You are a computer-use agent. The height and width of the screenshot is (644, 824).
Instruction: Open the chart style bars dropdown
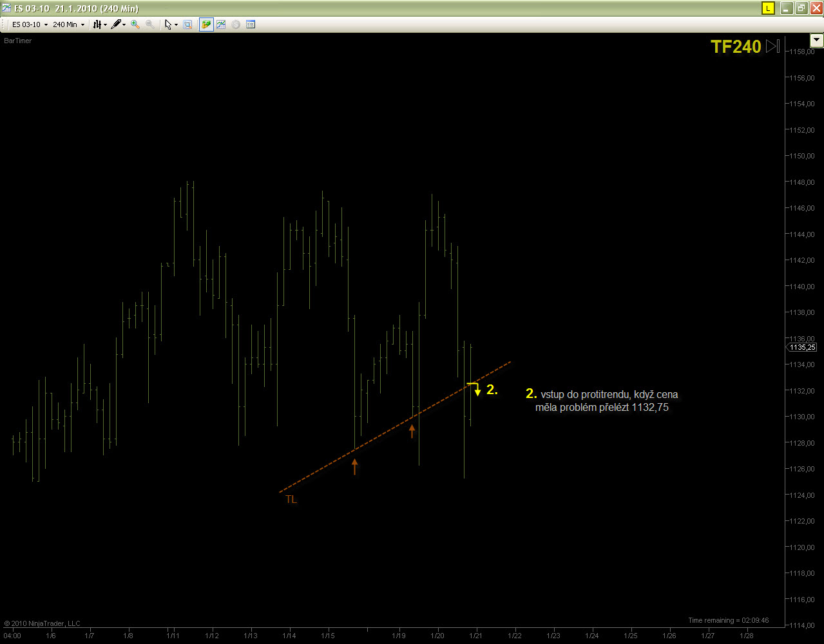pyautogui.click(x=100, y=24)
